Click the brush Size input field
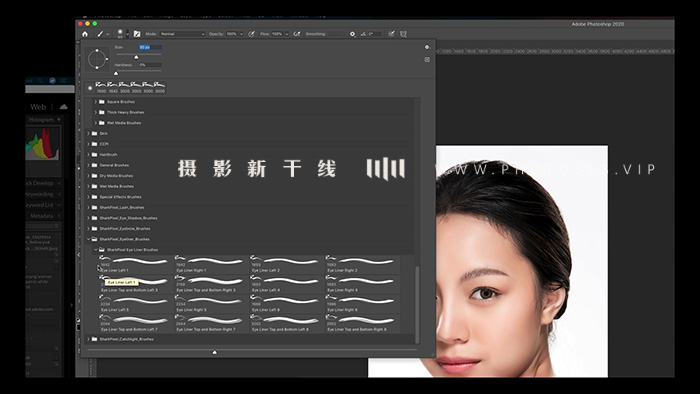 150,47
